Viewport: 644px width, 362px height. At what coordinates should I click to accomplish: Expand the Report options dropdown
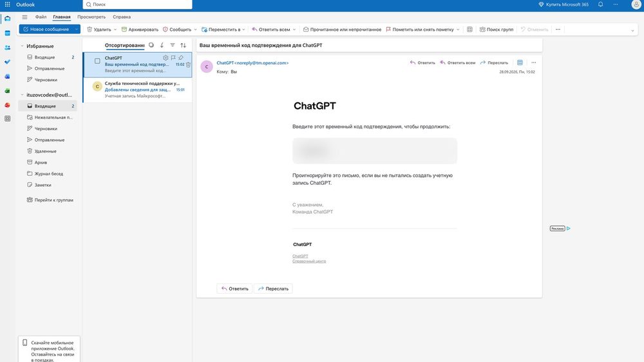coord(195,30)
